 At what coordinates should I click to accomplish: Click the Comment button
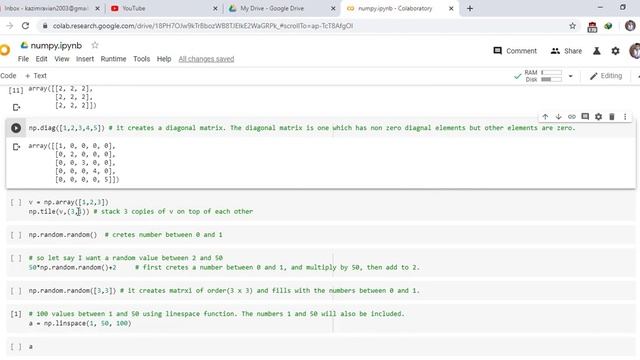(515, 51)
